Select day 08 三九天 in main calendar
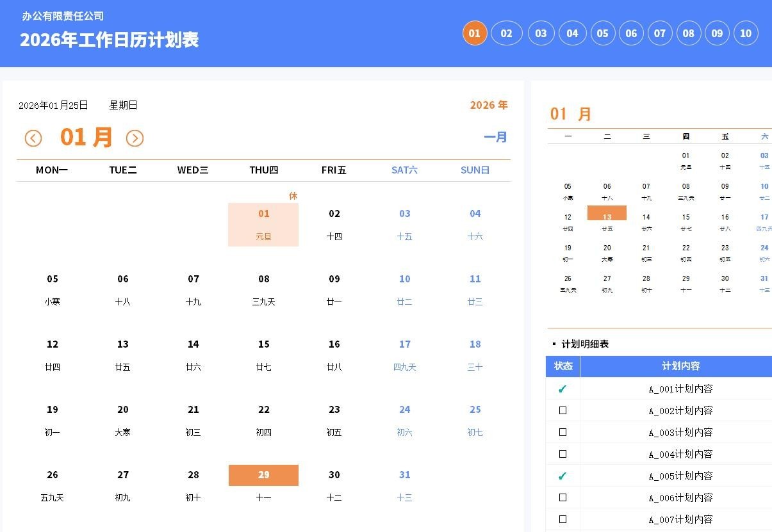Screen dimensions: 772x532 tap(263, 290)
